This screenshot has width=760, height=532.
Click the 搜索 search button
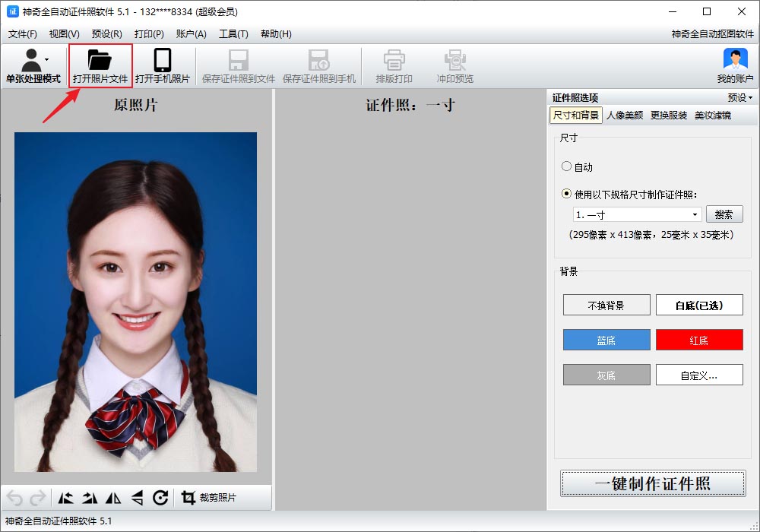pos(724,214)
